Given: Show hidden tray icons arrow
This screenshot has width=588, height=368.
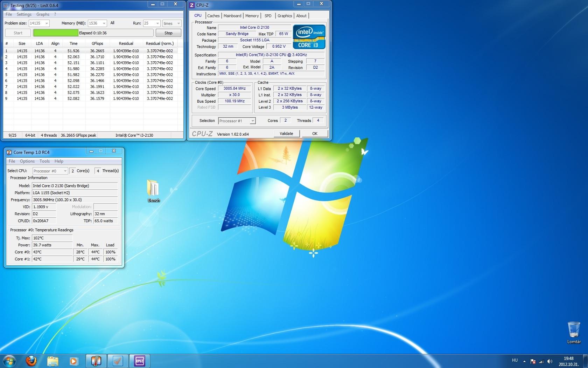Looking at the screenshot, I should [x=524, y=361].
